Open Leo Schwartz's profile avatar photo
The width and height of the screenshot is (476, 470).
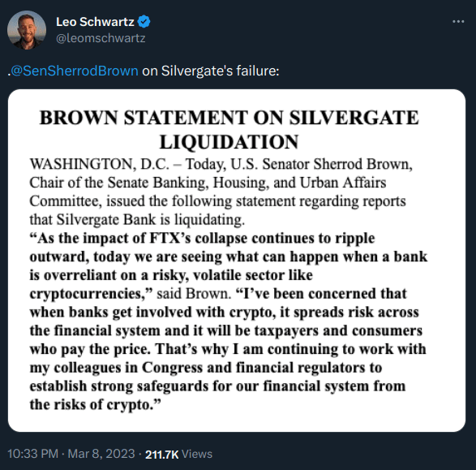coord(27,30)
